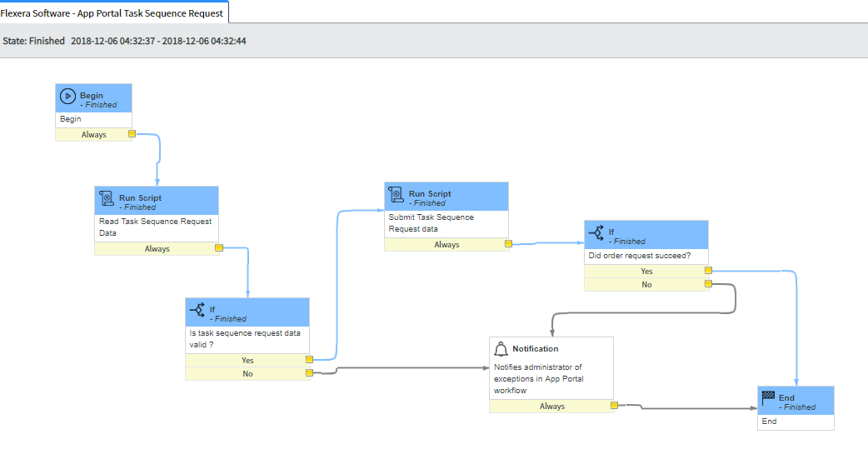Screen dimensions: 868x449
Task: Select the App Portal Task Sequence Request tab
Action: pos(112,12)
